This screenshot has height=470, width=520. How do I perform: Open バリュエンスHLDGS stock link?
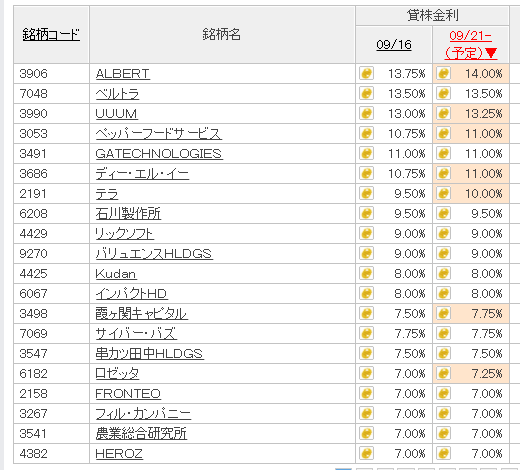click(154, 254)
